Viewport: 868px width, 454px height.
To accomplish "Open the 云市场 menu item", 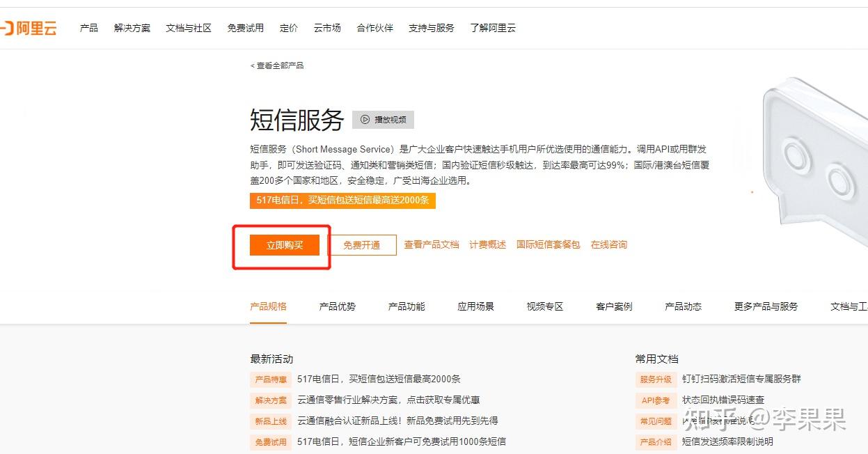I will pos(327,28).
